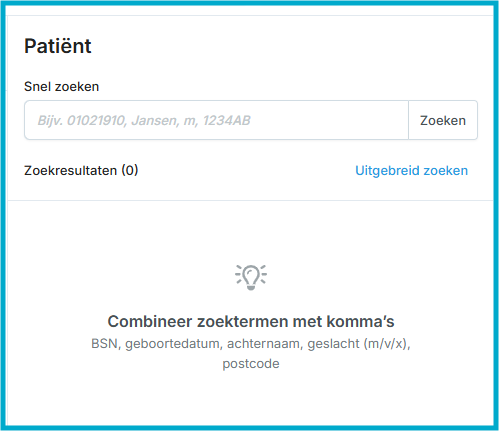500x431 pixels.
Task: Focus the Snel zoeken input field
Action: point(216,120)
